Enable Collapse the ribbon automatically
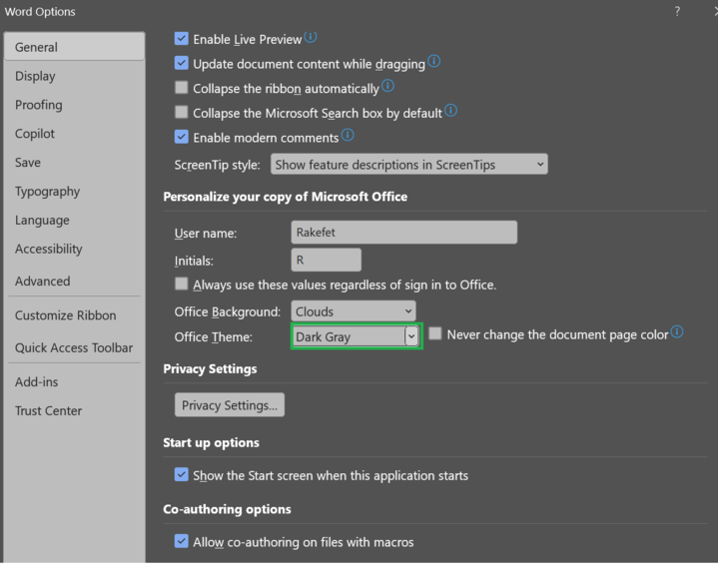718x588 pixels. tap(181, 88)
